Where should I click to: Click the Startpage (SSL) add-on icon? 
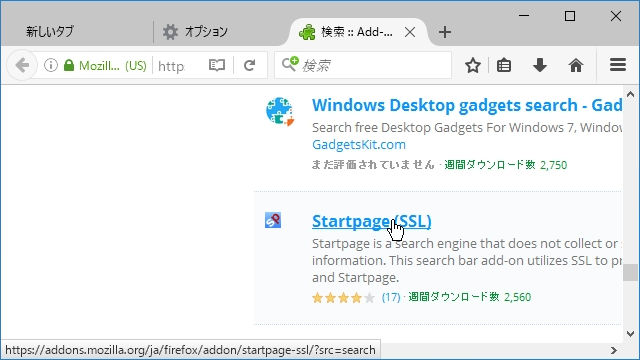pyautogui.click(x=273, y=220)
